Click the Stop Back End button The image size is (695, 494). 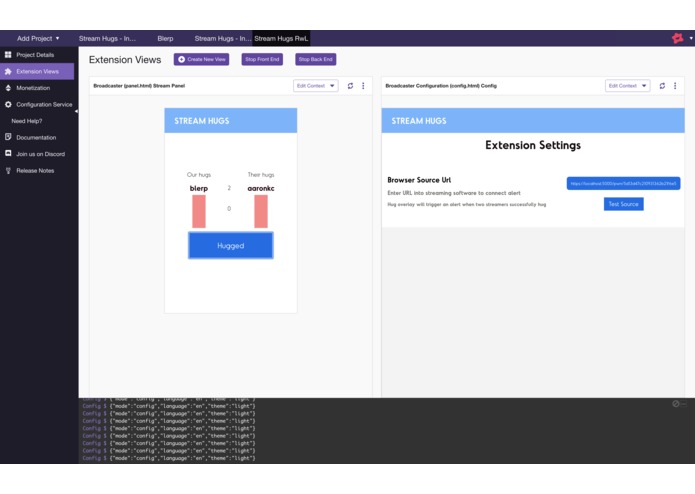click(x=316, y=59)
